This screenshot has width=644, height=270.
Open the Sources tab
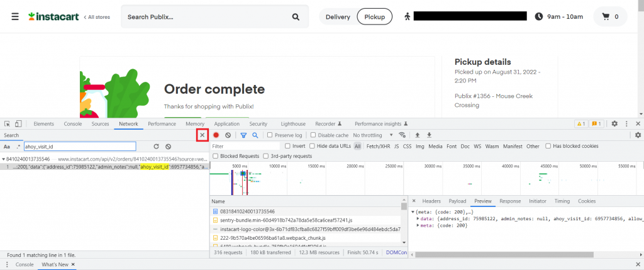100,124
